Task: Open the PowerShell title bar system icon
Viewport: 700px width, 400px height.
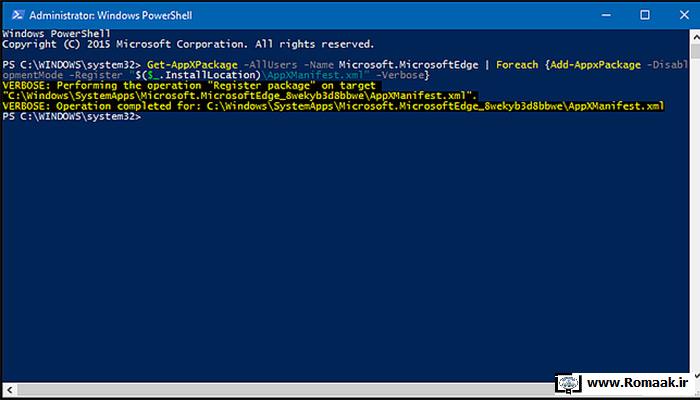Action: click(x=17, y=15)
